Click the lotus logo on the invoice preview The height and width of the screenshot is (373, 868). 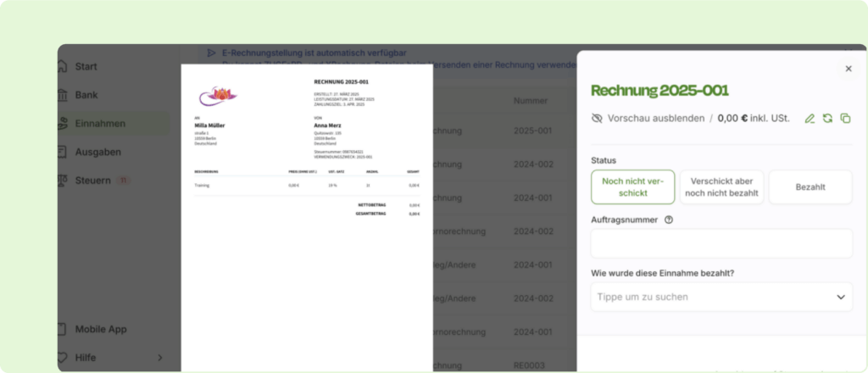[217, 95]
